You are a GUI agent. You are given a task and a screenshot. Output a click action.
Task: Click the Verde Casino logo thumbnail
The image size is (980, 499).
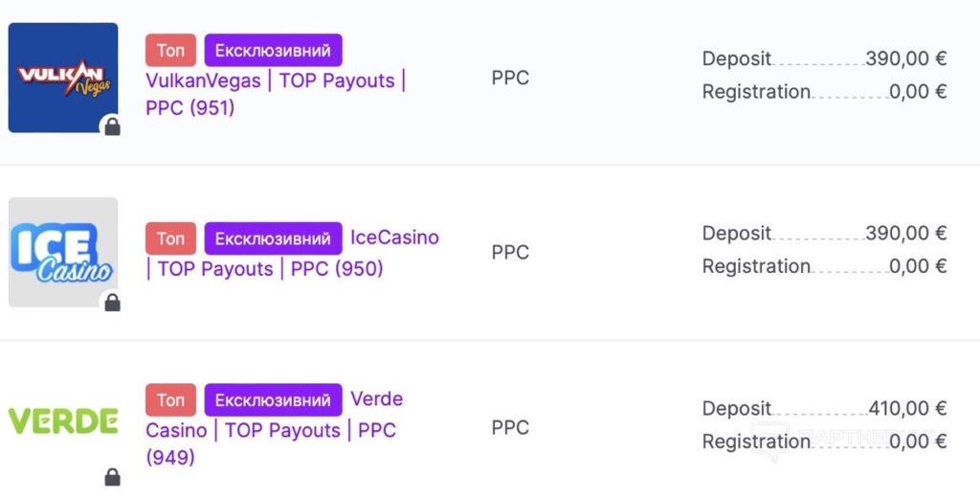click(63, 420)
